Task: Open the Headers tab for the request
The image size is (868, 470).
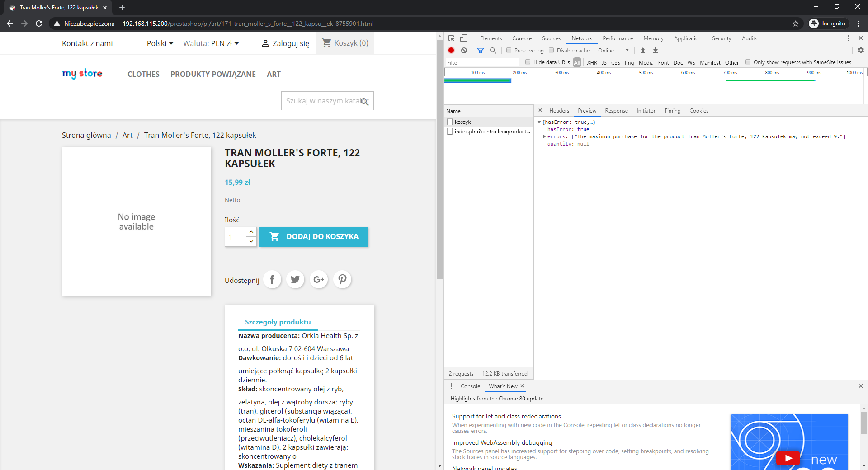Action: [559, 111]
